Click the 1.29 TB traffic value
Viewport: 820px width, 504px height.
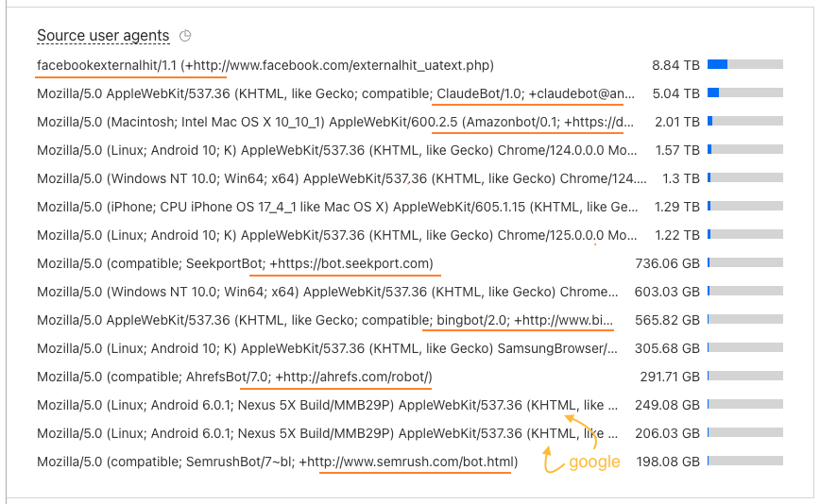click(x=676, y=207)
